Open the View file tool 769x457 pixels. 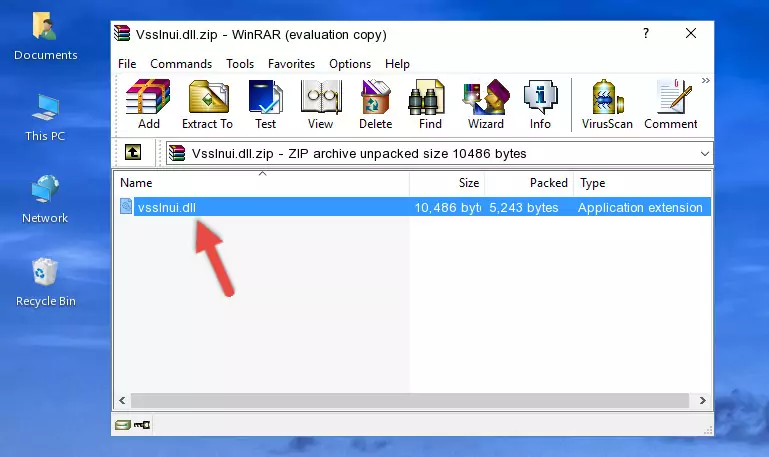[x=321, y=104]
